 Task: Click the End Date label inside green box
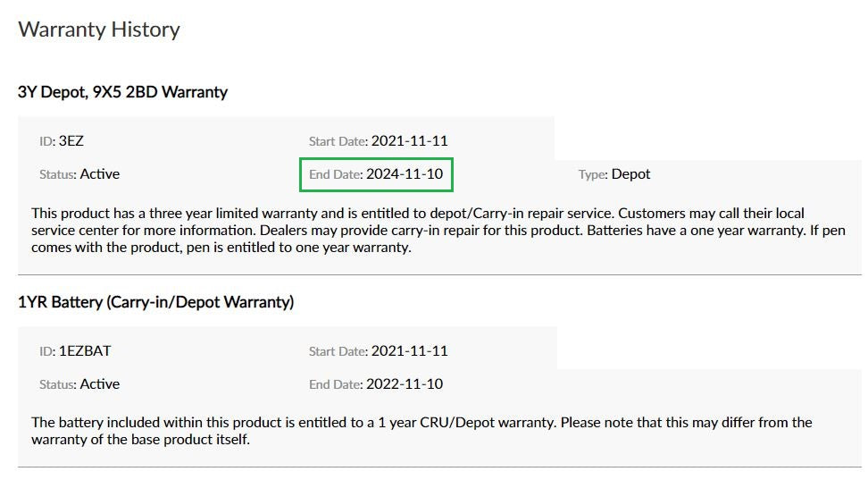[x=335, y=175]
